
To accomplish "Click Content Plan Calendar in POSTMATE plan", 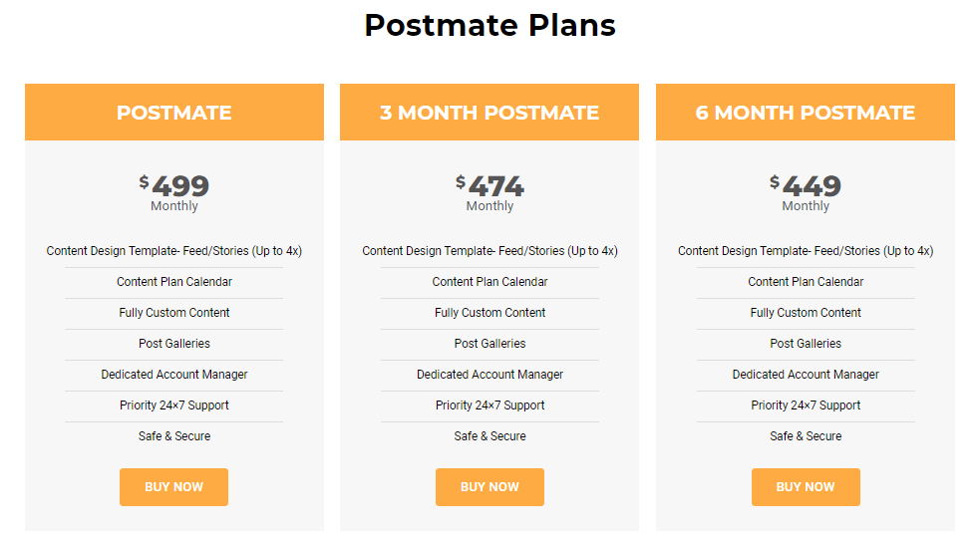I will (x=174, y=282).
